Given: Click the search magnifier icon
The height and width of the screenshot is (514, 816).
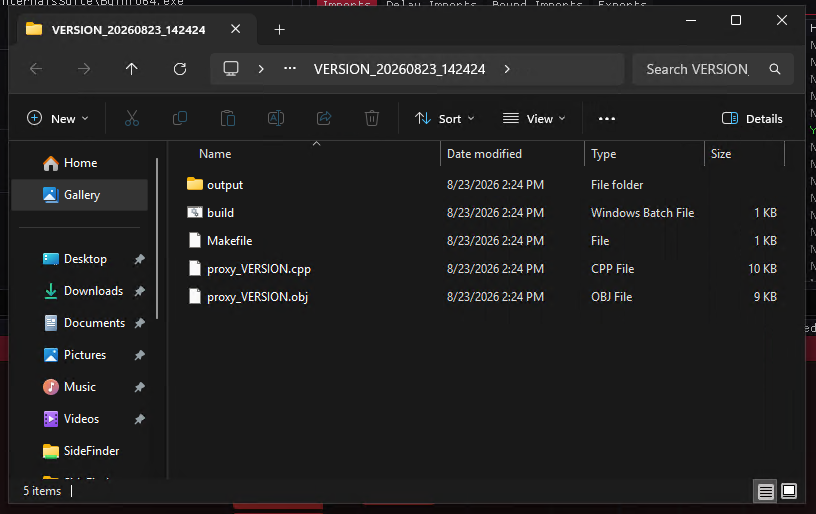Looking at the screenshot, I should (775, 69).
